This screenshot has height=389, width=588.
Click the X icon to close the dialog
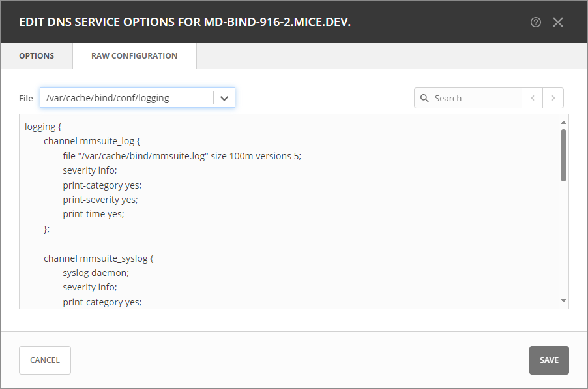[558, 22]
